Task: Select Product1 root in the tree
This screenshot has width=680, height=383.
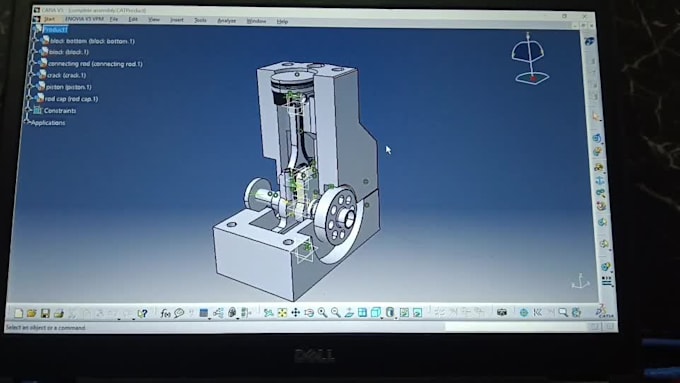Action: 55,29
